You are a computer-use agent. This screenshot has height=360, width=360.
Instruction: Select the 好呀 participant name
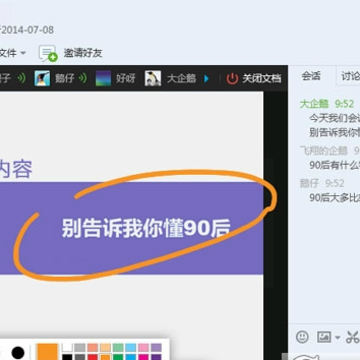(126, 79)
